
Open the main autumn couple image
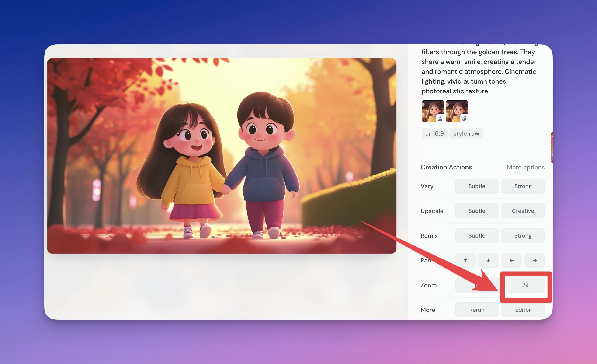pos(222,156)
